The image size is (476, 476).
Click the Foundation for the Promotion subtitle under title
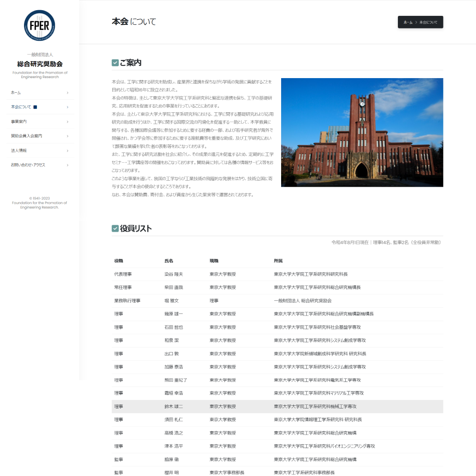pyautogui.click(x=40, y=75)
